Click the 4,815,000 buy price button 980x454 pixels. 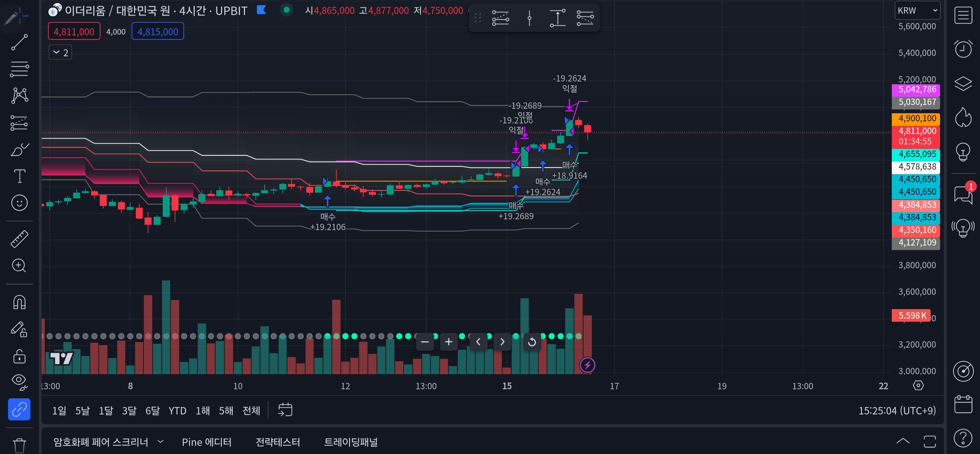pyautogui.click(x=157, y=31)
